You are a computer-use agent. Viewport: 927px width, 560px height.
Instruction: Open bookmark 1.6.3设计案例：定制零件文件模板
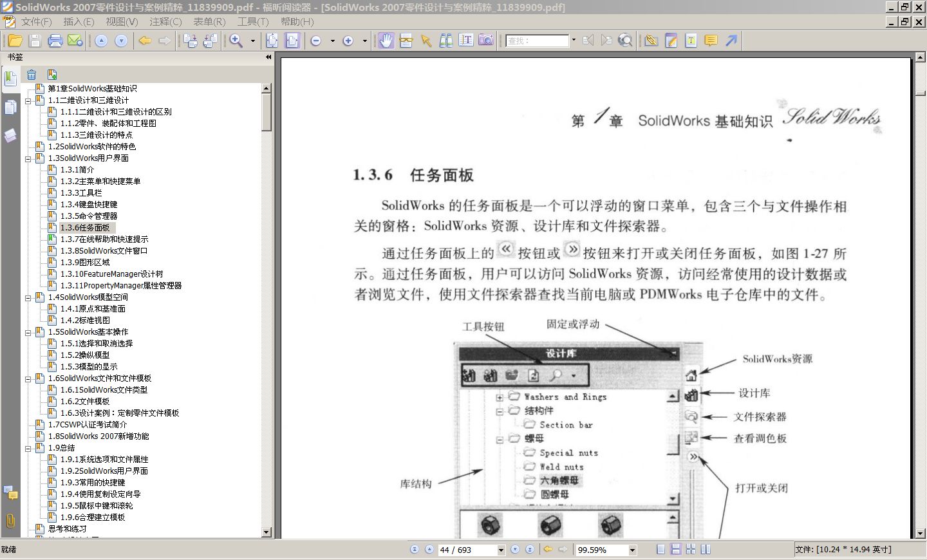(120, 413)
